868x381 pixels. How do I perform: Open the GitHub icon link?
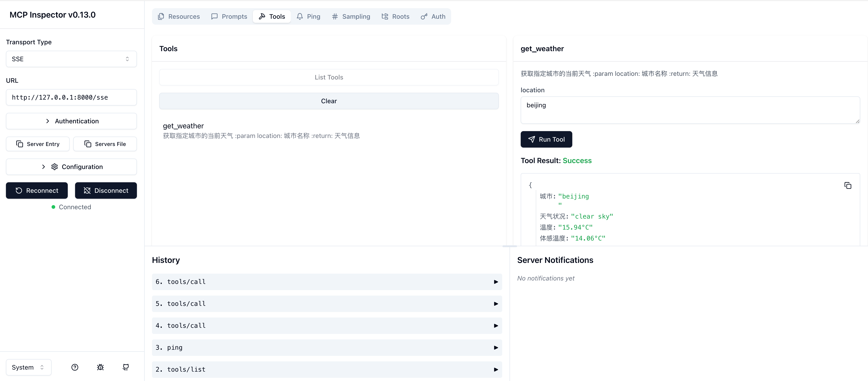(126, 367)
